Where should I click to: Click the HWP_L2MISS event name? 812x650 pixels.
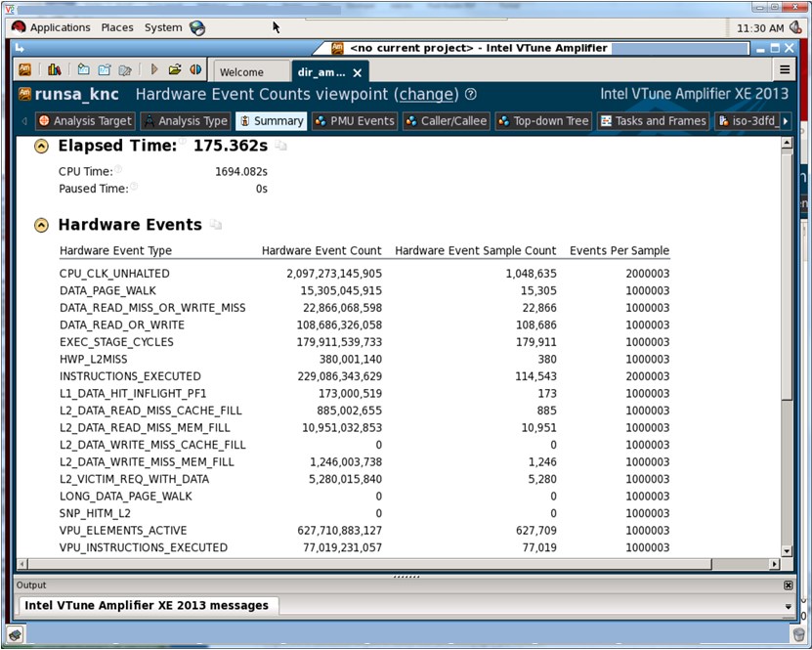[x=93, y=359]
